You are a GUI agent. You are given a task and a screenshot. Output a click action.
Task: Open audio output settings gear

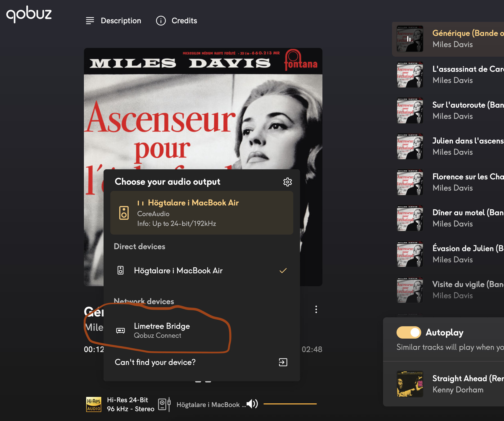287,182
